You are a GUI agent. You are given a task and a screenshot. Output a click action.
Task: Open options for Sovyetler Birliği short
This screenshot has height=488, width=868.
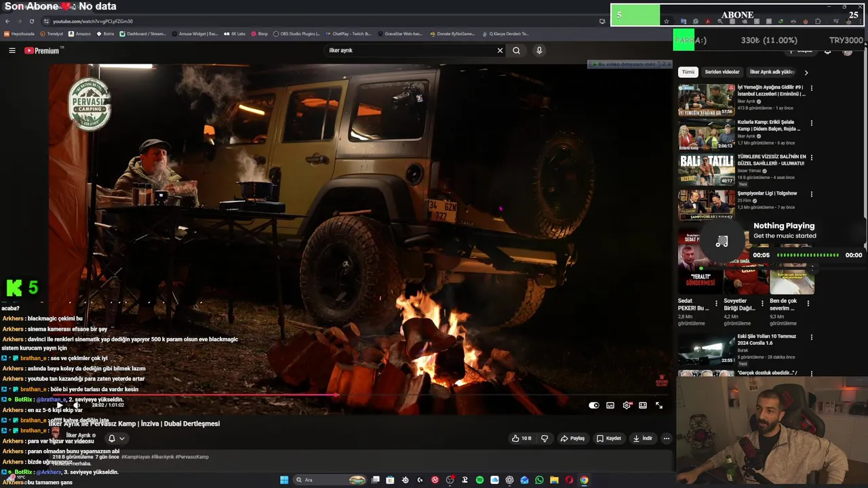762,304
